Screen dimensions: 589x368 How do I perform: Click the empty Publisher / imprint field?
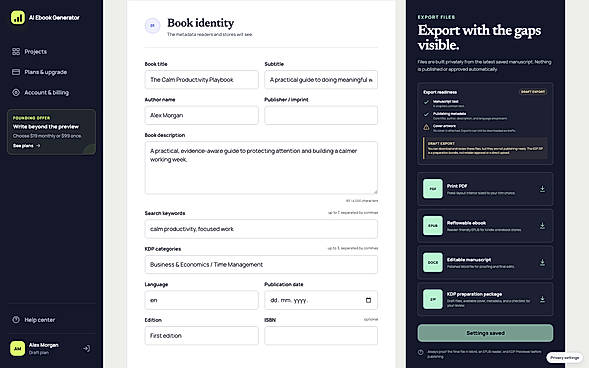[321, 115]
